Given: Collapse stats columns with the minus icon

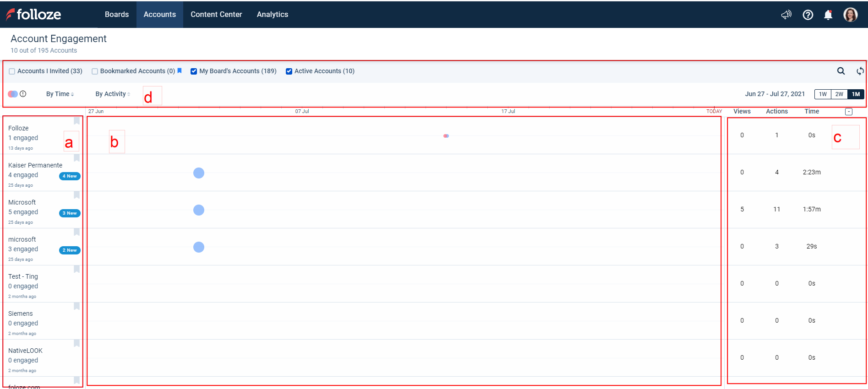Looking at the screenshot, I should click(849, 112).
